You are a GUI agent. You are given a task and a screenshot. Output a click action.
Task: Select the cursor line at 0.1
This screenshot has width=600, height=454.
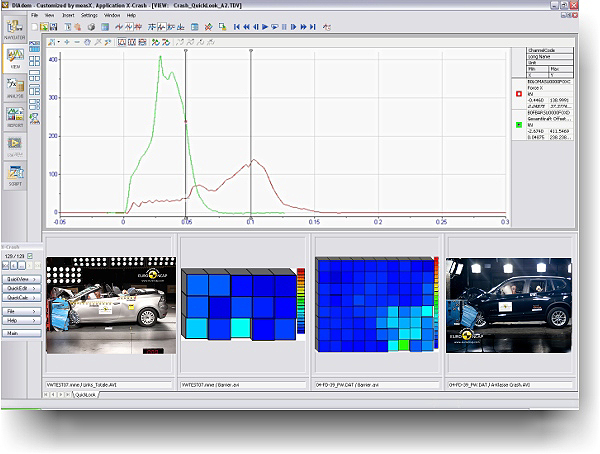[x=251, y=132]
